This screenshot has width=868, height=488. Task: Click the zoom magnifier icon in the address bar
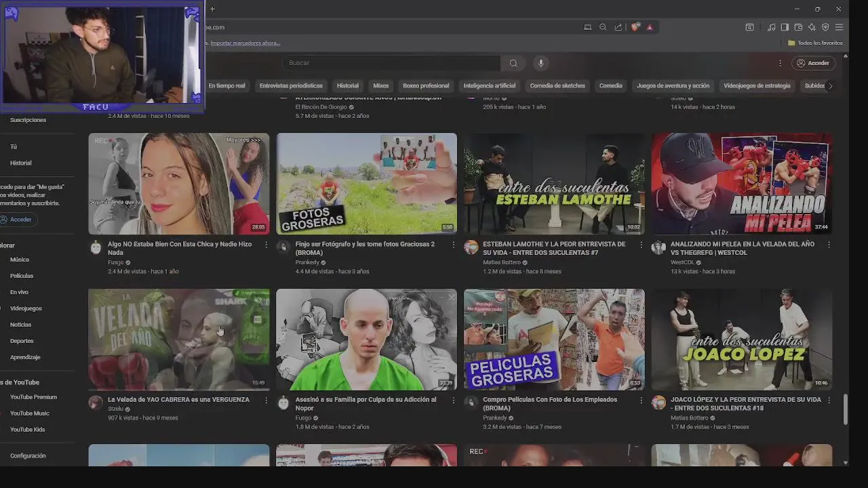point(603,27)
